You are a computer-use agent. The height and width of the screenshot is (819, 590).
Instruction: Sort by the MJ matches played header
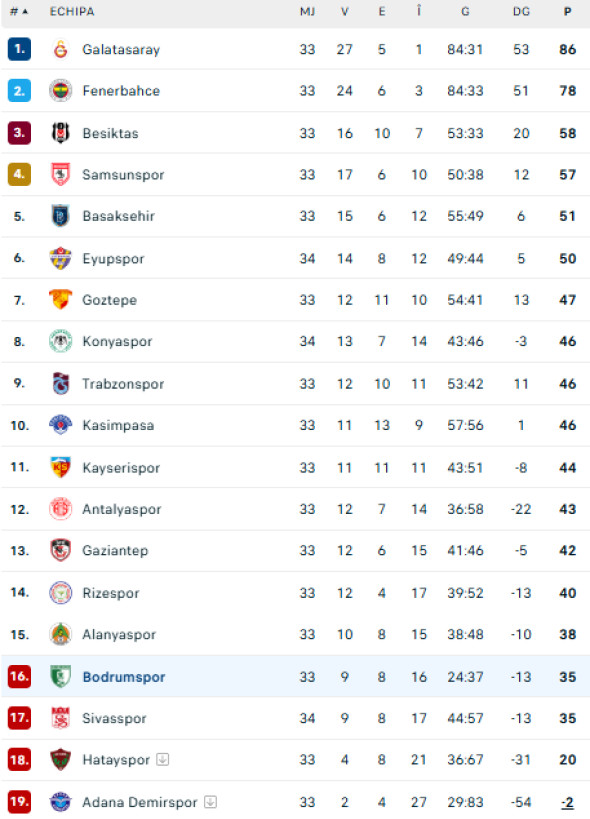(x=307, y=11)
